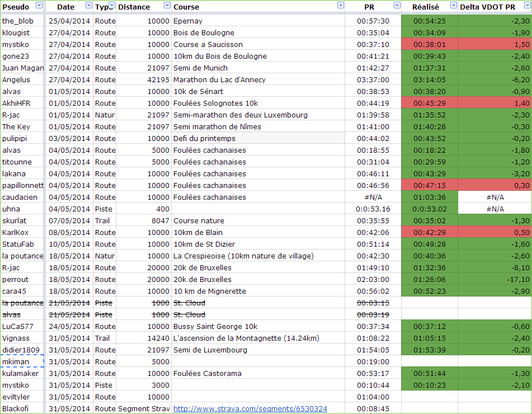
Task: Open the Strava segments 6530324 link
Action: 250,408
